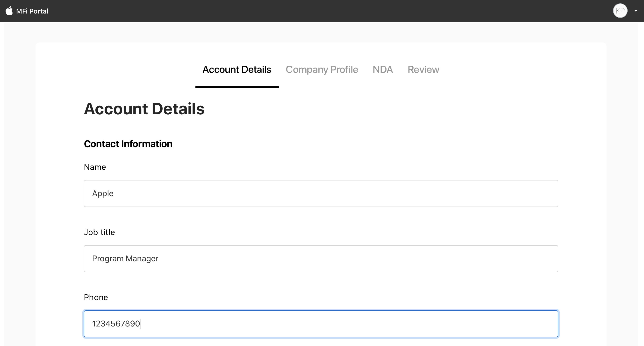Select the Review tab
The width and height of the screenshot is (644, 346).
423,70
